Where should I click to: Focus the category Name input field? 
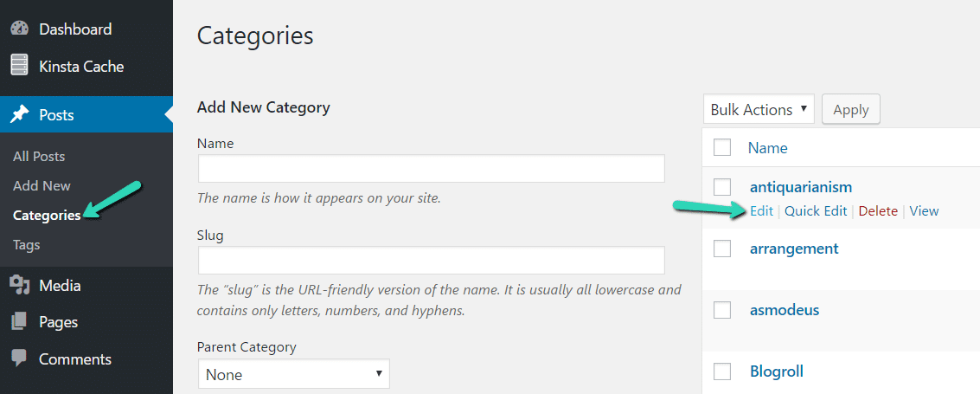coord(431,168)
